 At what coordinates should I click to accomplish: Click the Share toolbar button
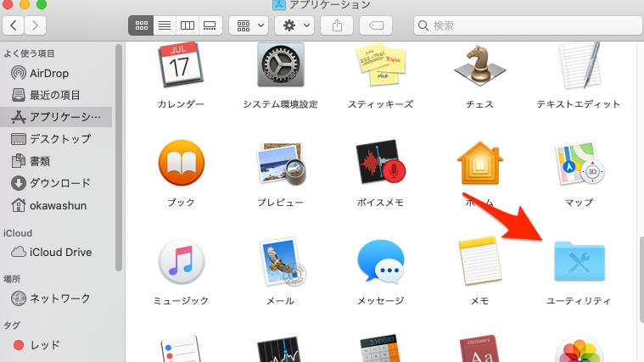pos(337,25)
